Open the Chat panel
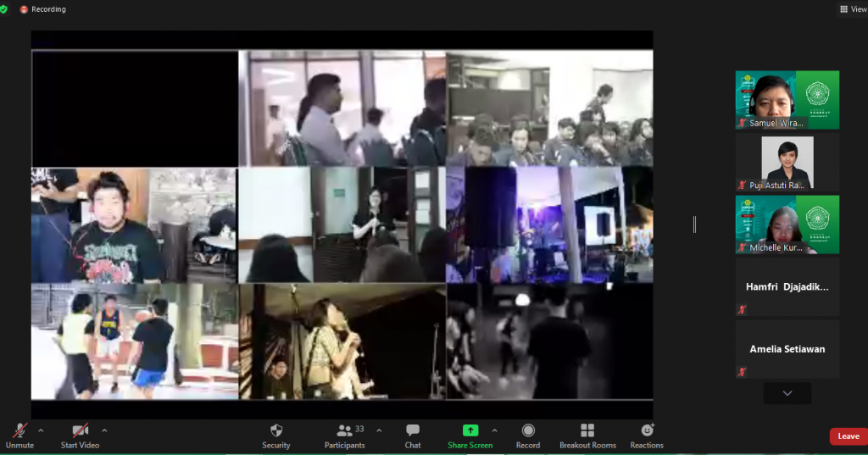The image size is (868, 455). (x=413, y=431)
